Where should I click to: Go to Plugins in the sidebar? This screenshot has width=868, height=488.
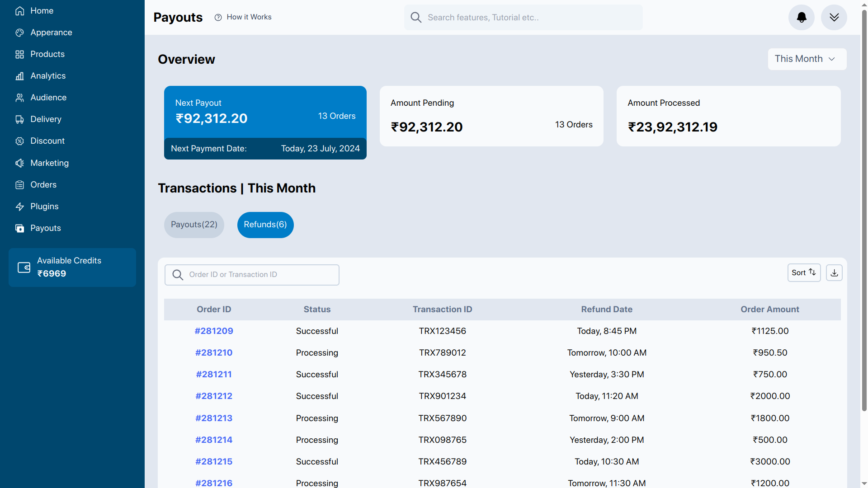coord(44,206)
